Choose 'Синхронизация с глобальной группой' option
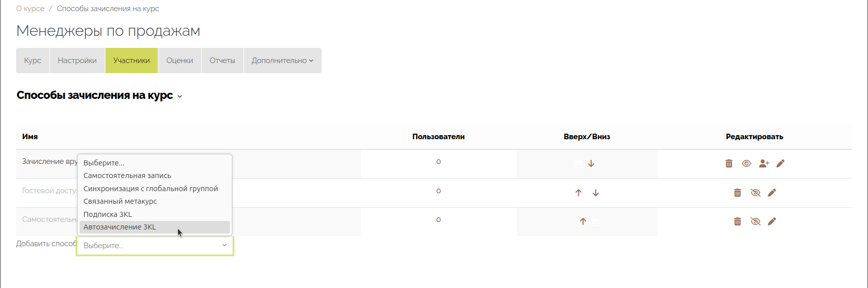Viewport: 868px width, 288px height. (x=151, y=189)
